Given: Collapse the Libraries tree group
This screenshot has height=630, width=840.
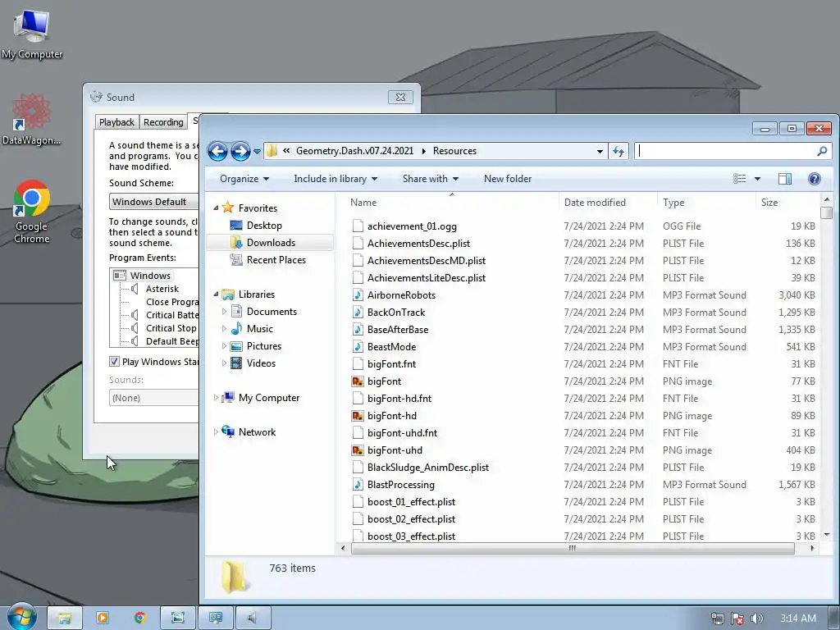Looking at the screenshot, I should [x=216, y=294].
